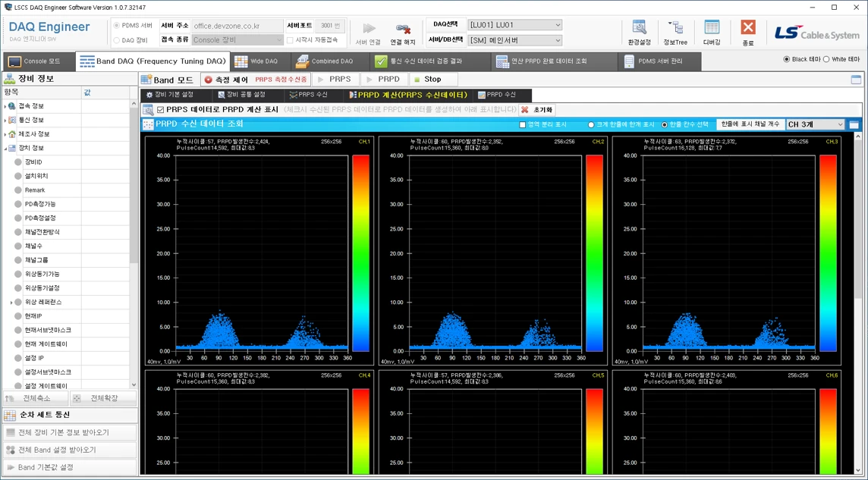Open 장비 기본 설정 sub-tab

coord(176,95)
